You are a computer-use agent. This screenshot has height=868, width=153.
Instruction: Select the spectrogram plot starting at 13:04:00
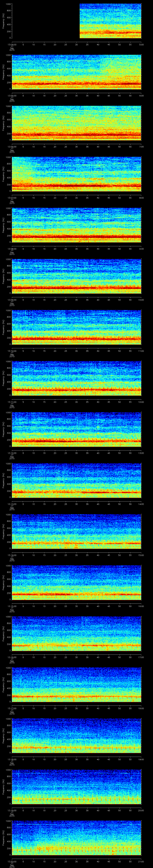pos(77,21)
